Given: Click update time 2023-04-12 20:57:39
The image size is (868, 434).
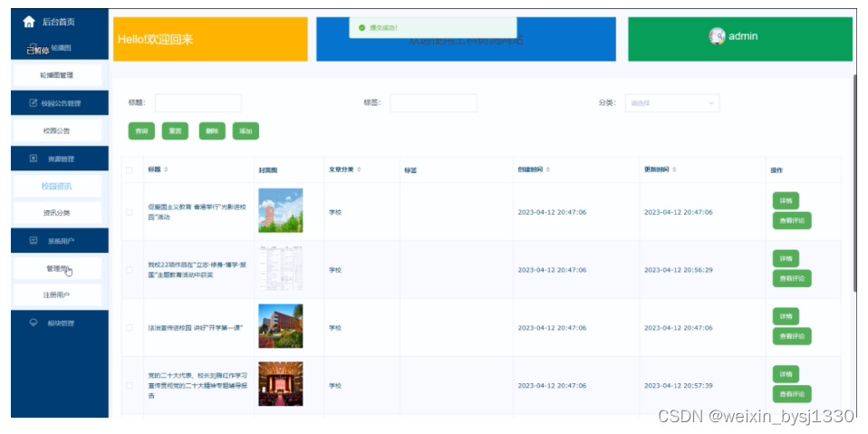Looking at the screenshot, I should [x=678, y=386].
